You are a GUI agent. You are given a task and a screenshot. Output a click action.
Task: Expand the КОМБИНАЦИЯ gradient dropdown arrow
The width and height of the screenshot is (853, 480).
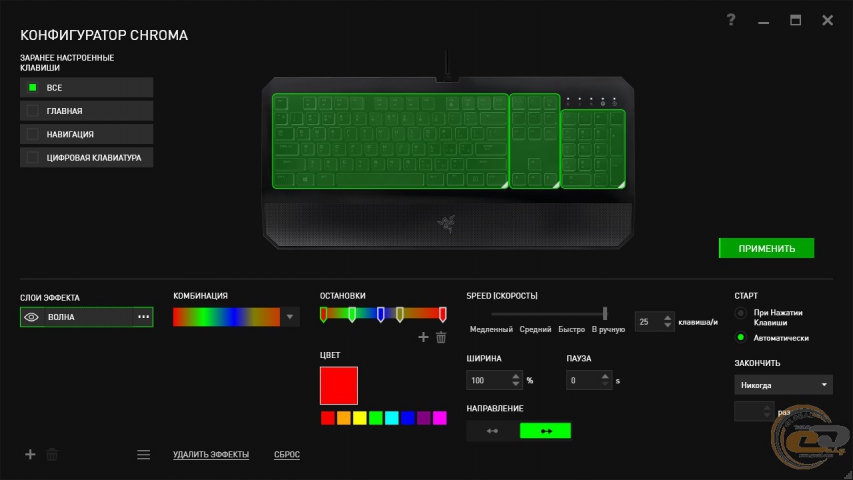[x=290, y=317]
